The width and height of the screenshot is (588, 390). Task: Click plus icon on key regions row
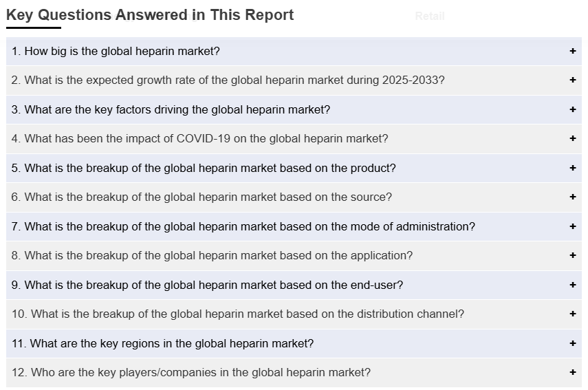[x=572, y=343]
